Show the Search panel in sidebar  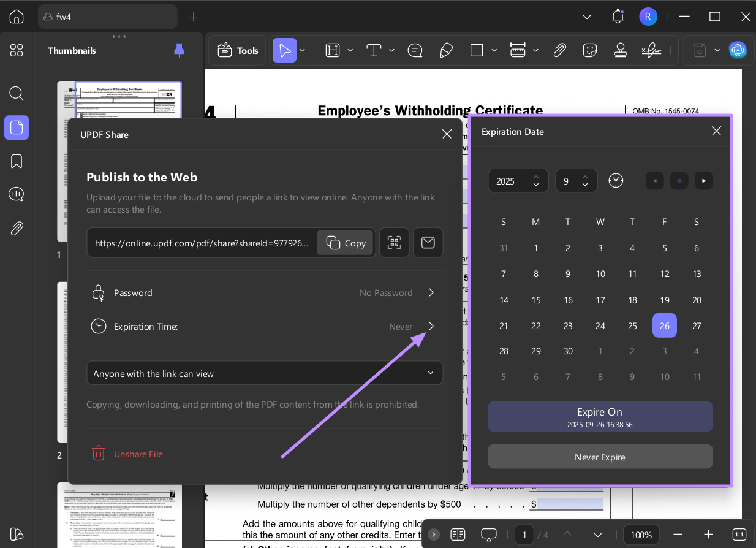17,93
